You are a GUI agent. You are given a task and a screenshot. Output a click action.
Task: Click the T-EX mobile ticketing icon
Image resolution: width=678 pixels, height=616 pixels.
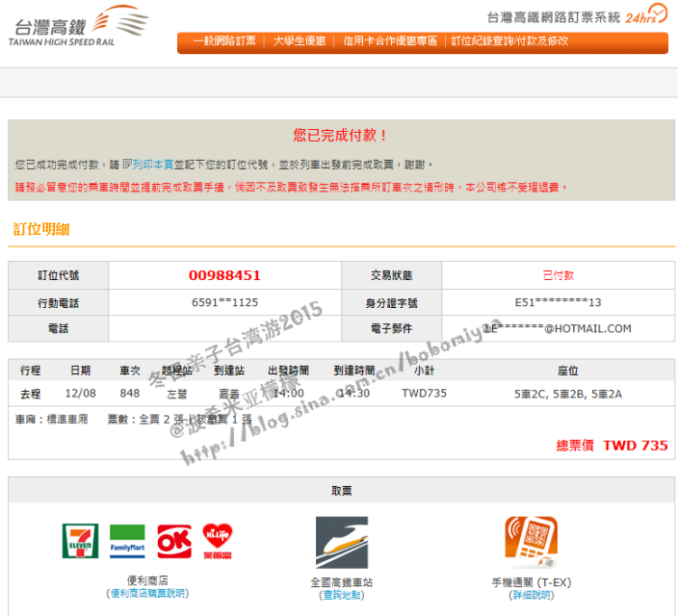tap(531, 544)
